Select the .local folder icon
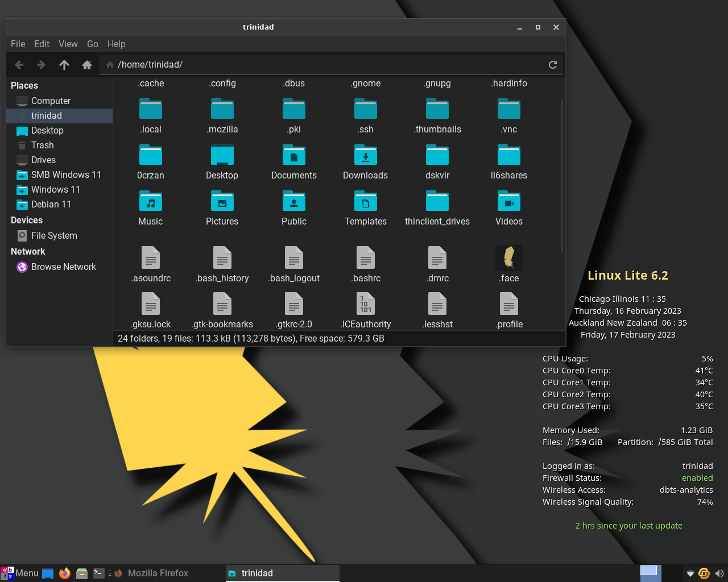Viewport: 728px width, 582px height. tap(151, 109)
